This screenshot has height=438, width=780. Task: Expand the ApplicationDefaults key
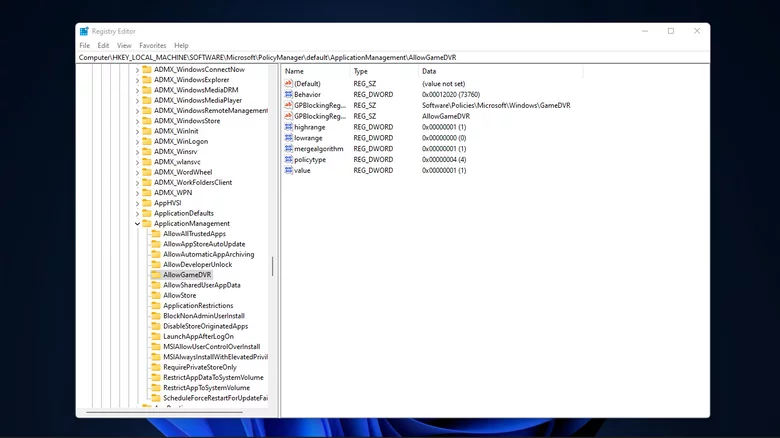tap(137, 213)
